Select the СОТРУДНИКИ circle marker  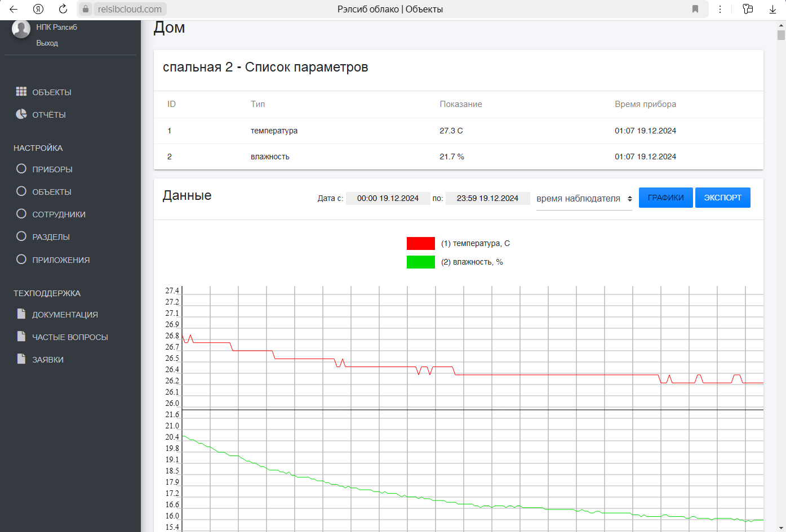(21, 213)
